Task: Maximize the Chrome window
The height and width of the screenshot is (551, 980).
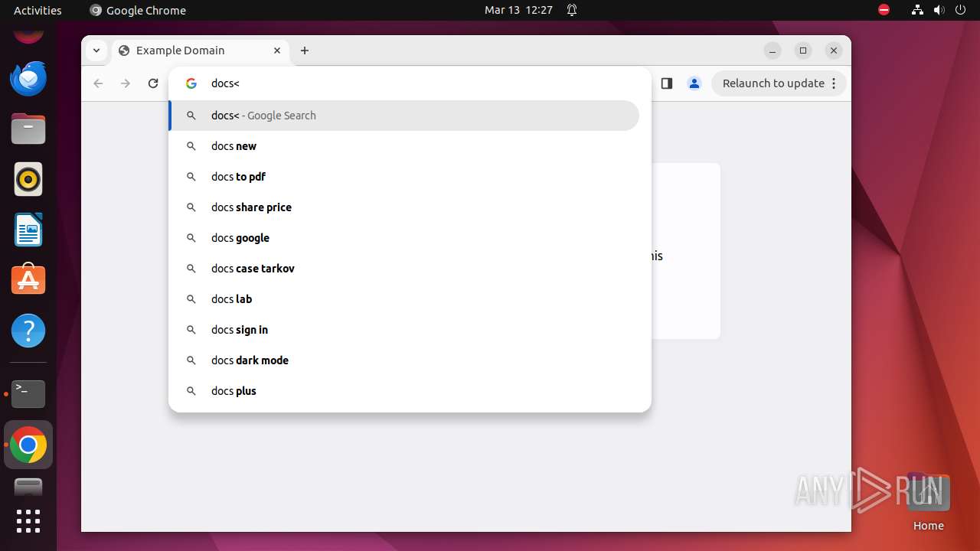Action: [x=803, y=51]
